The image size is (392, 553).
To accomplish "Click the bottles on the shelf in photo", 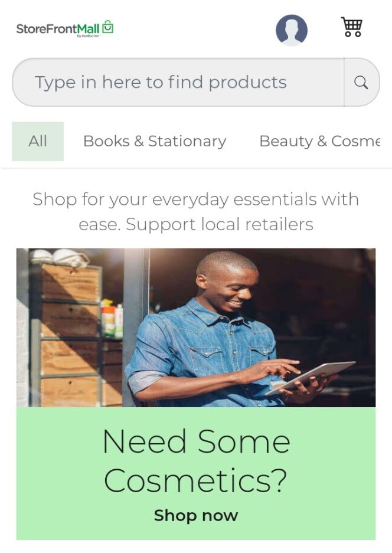I will point(112,319).
